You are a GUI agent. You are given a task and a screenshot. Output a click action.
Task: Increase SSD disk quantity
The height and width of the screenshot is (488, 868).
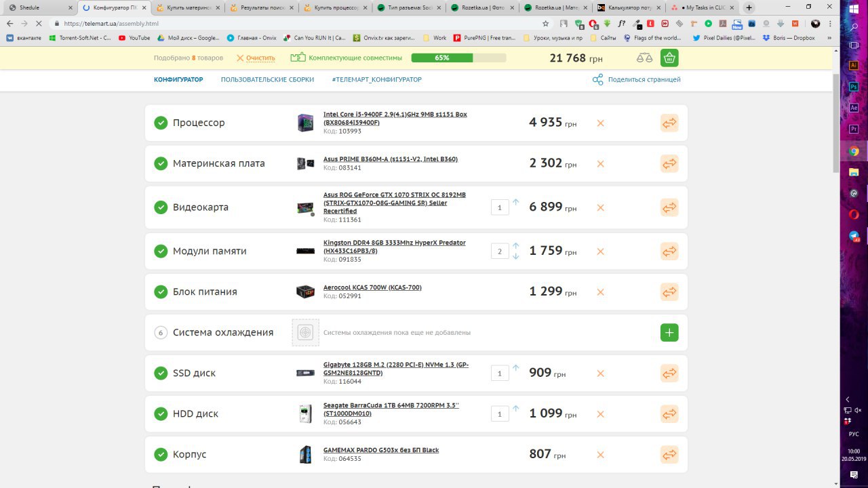coord(515,368)
